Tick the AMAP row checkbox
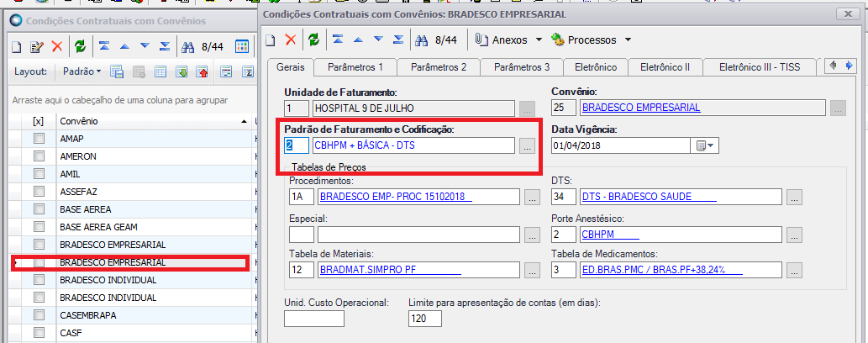Viewport: 868px width, 343px height. (x=39, y=139)
